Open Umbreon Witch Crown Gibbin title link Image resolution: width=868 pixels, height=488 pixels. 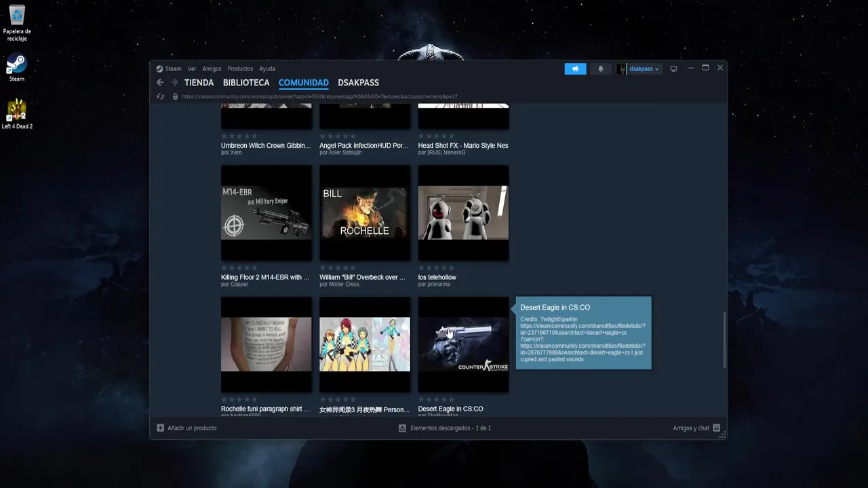click(x=266, y=146)
